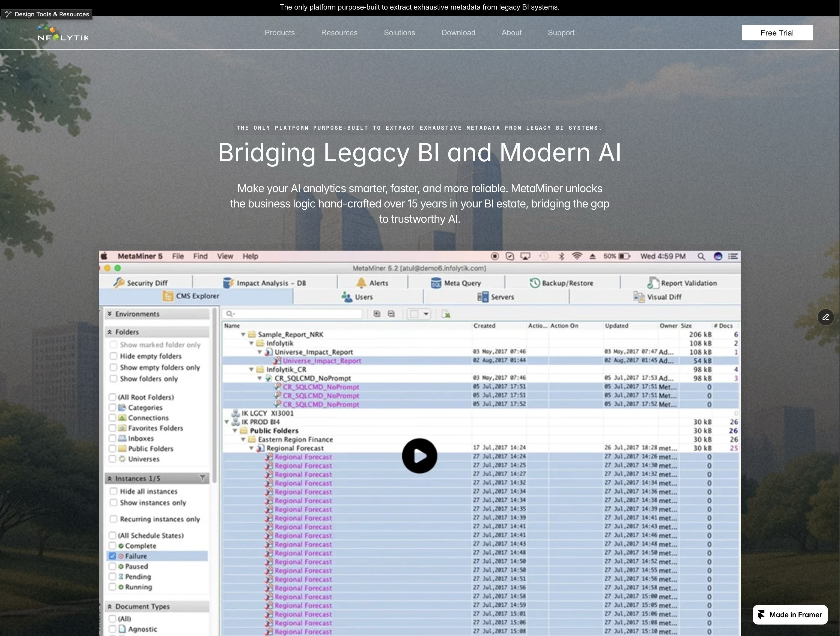Check the Complete schedule state
Image resolution: width=840 pixels, height=636 pixels.
(x=112, y=546)
